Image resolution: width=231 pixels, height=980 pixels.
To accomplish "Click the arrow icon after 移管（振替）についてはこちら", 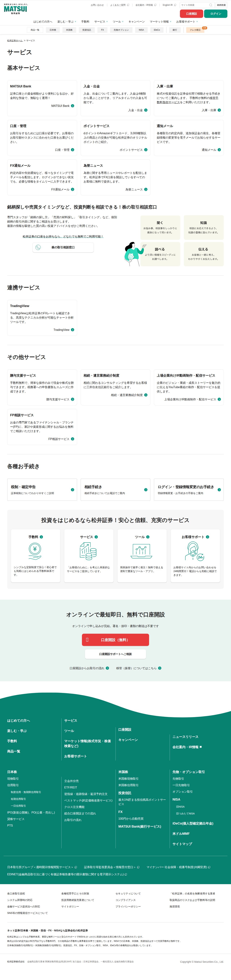I will pyautogui.click(x=160, y=668).
